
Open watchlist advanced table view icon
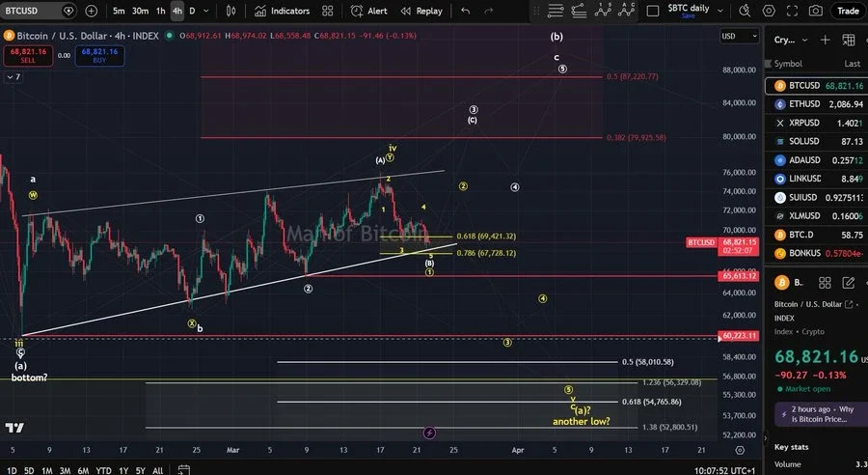pyautogui.click(x=848, y=40)
